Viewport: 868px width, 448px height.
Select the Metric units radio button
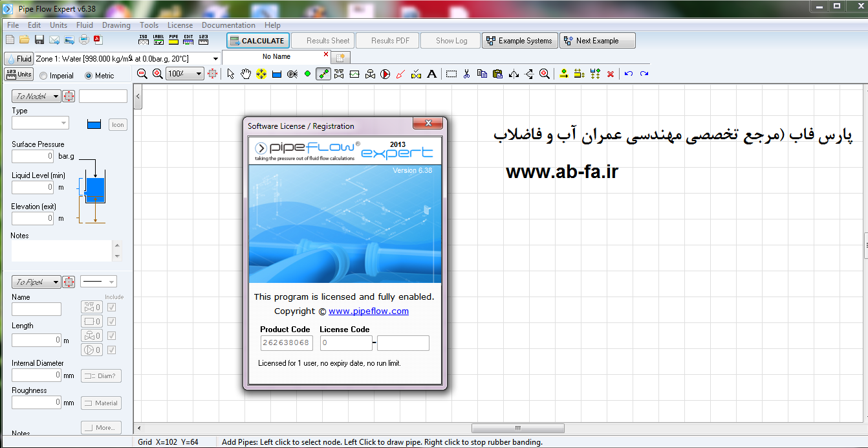point(89,76)
